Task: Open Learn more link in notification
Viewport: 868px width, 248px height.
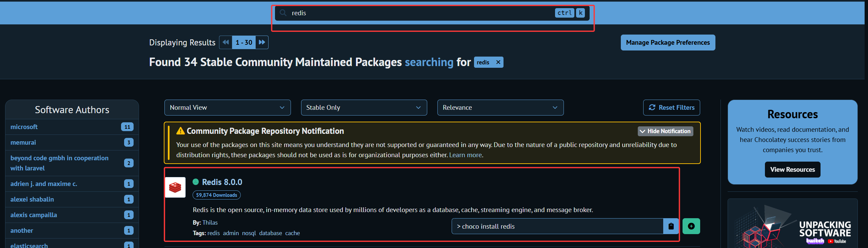Action: 466,155
